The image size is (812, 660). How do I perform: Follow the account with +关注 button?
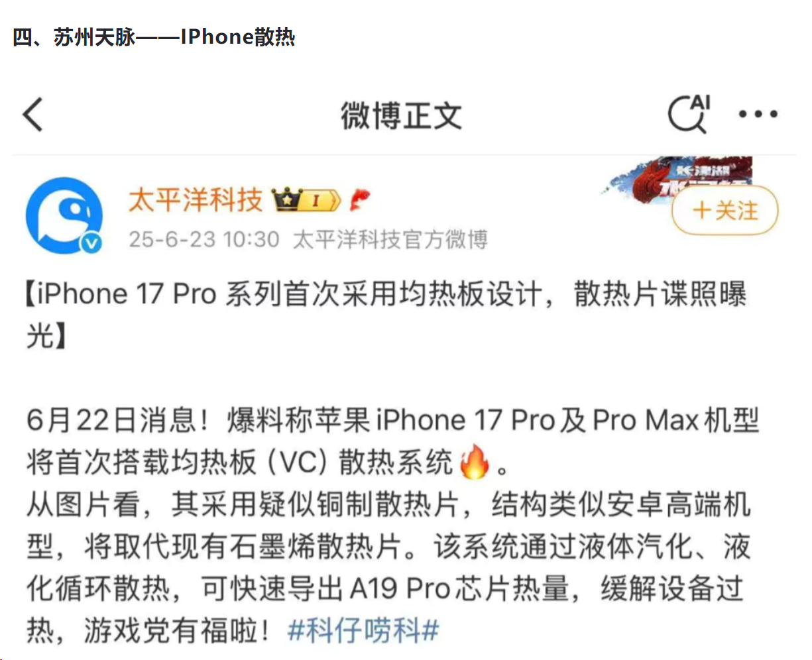(725, 211)
